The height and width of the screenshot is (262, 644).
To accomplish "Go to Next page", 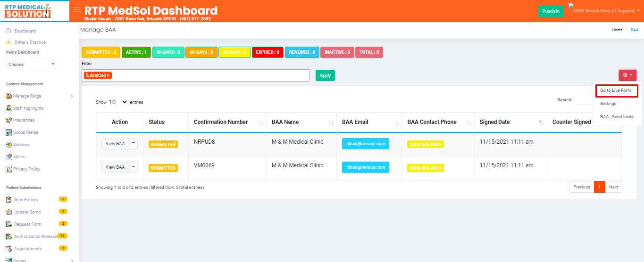I will (x=613, y=187).
